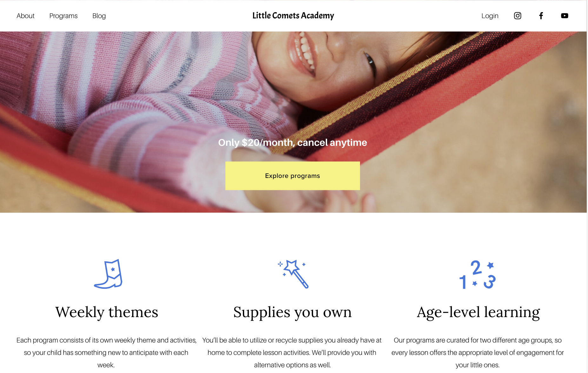The image size is (588, 373).
Task: Open the About page
Action: 25,16
